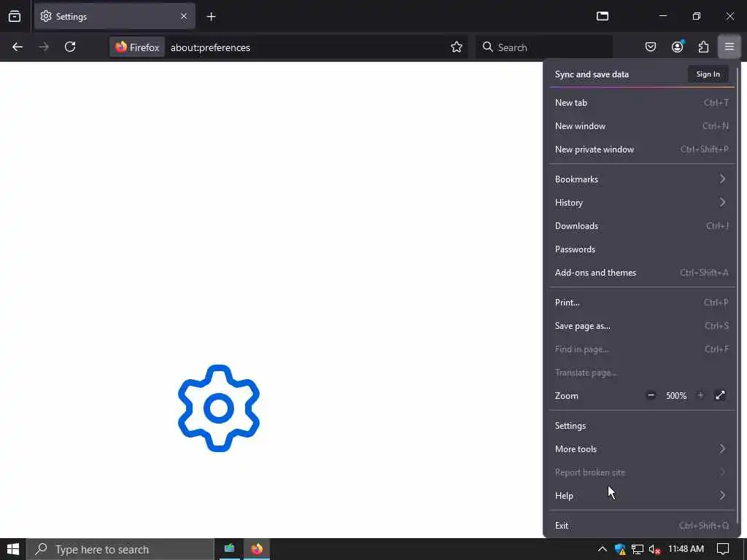Viewport: 747px width, 560px height.
Task: Click the network tray icon
Action: point(638,550)
